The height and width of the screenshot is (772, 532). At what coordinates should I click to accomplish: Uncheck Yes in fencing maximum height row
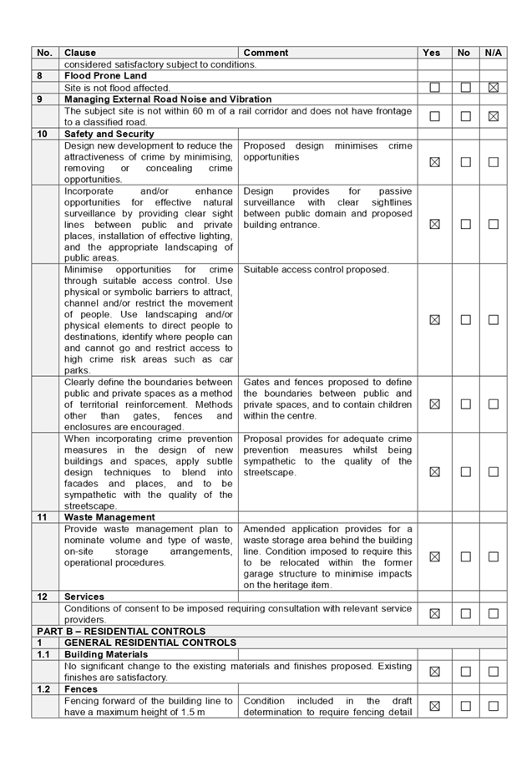(x=434, y=706)
